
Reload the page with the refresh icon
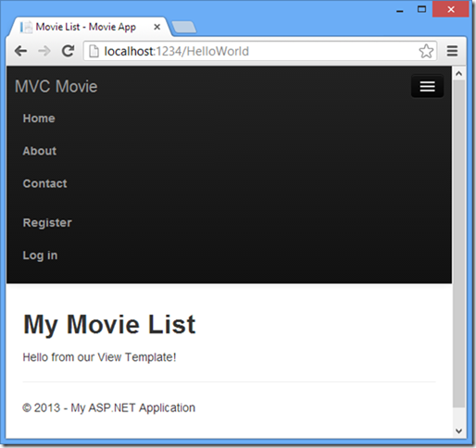[68, 51]
